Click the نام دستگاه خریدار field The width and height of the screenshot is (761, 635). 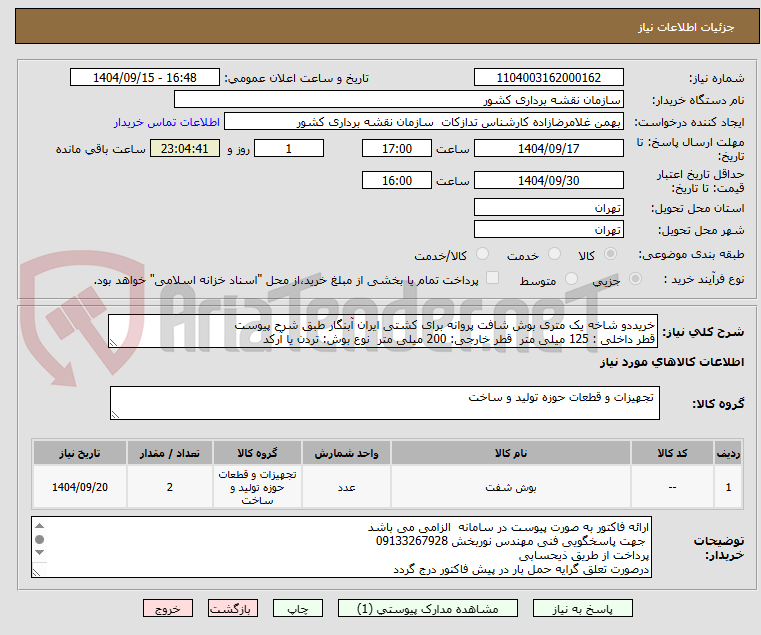[x=399, y=100]
